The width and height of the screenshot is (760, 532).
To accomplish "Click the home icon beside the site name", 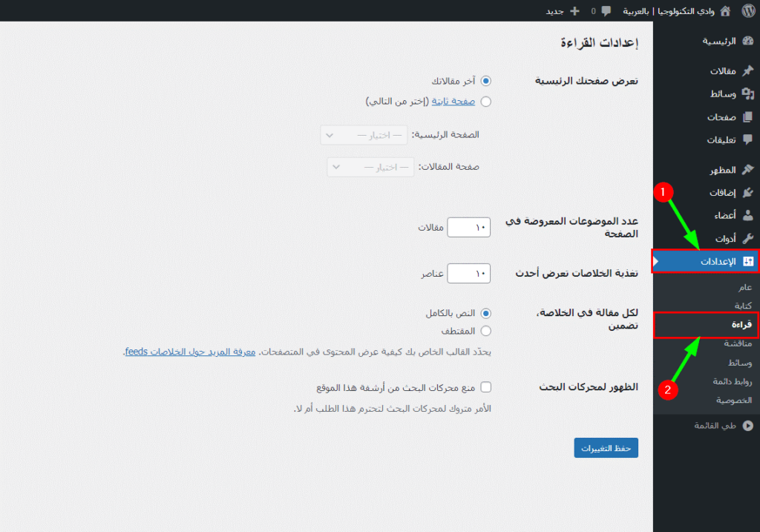I will click(725, 10).
